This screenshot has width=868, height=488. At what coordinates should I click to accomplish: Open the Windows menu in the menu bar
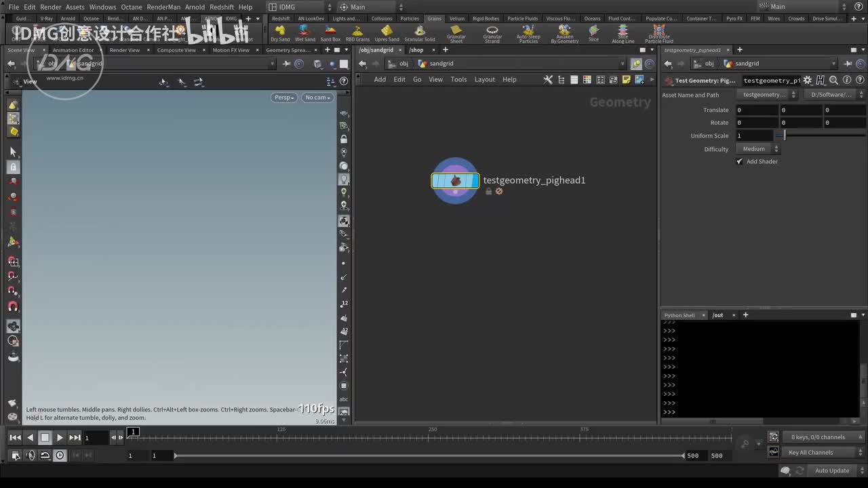[102, 7]
